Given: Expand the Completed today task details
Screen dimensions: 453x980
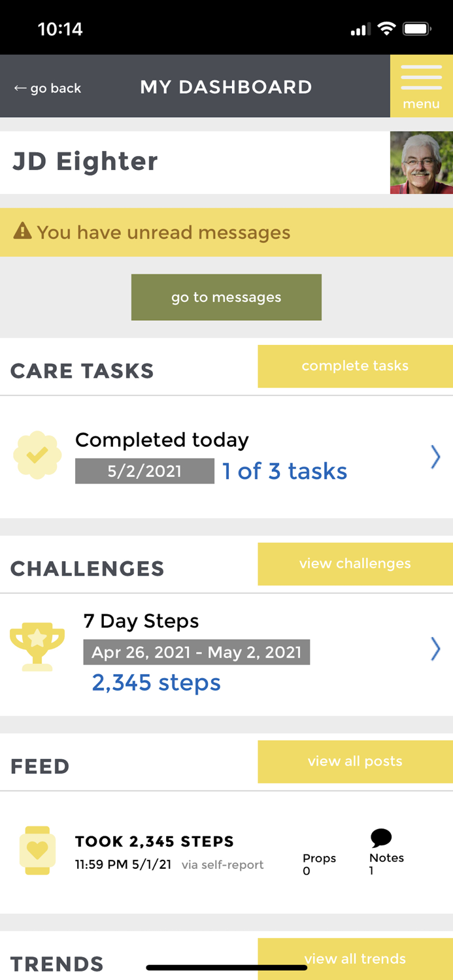Looking at the screenshot, I should [x=435, y=457].
